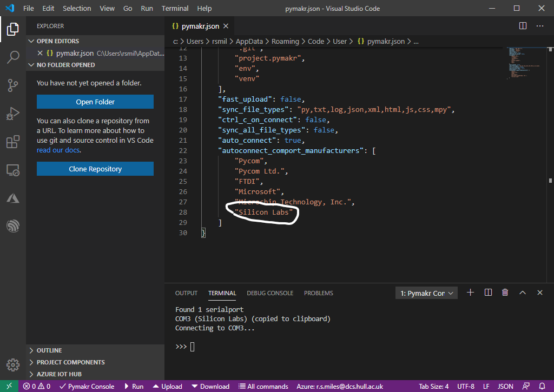Image resolution: width=554 pixels, height=392 pixels.
Task: Open the Help menu
Action: 204,8
